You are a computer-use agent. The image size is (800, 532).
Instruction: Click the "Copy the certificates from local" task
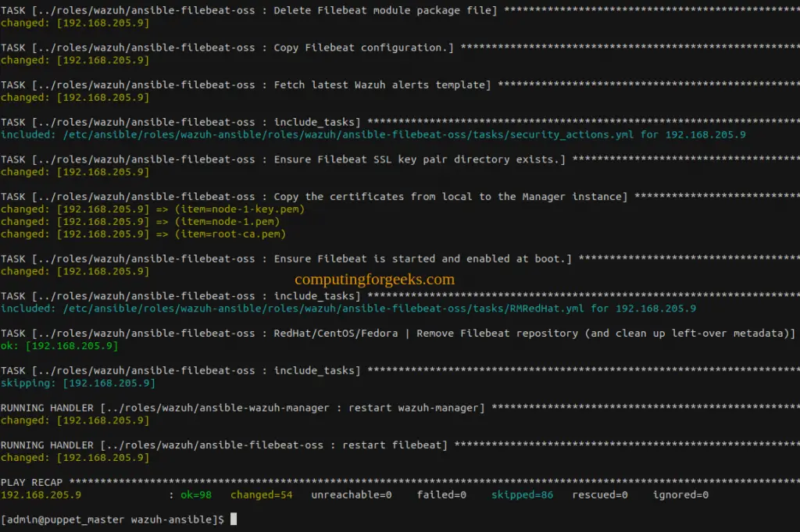pyautogui.click(x=400, y=197)
